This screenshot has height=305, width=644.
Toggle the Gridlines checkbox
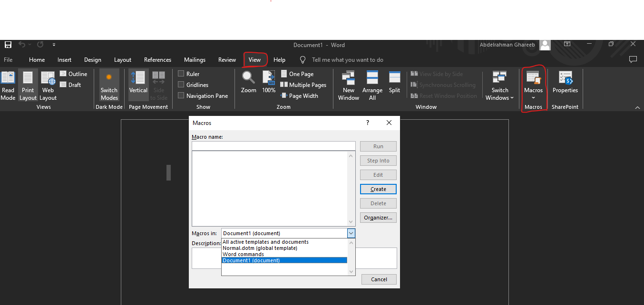tap(181, 85)
